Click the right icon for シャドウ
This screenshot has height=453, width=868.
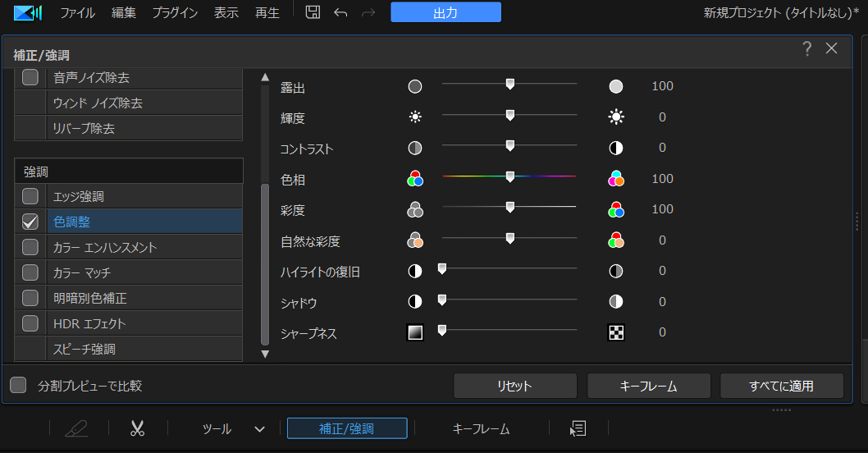point(615,301)
